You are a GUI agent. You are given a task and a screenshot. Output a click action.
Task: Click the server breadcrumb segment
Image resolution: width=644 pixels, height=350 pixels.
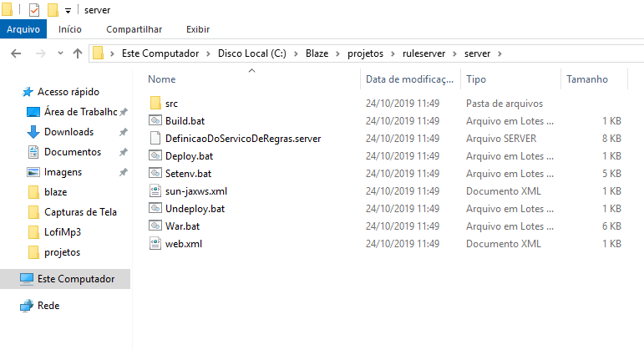(x=477, y=53)
